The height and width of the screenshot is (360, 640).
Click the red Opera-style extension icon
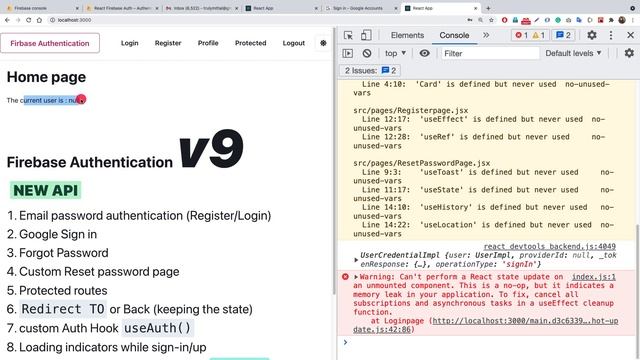tap(504, 20)
